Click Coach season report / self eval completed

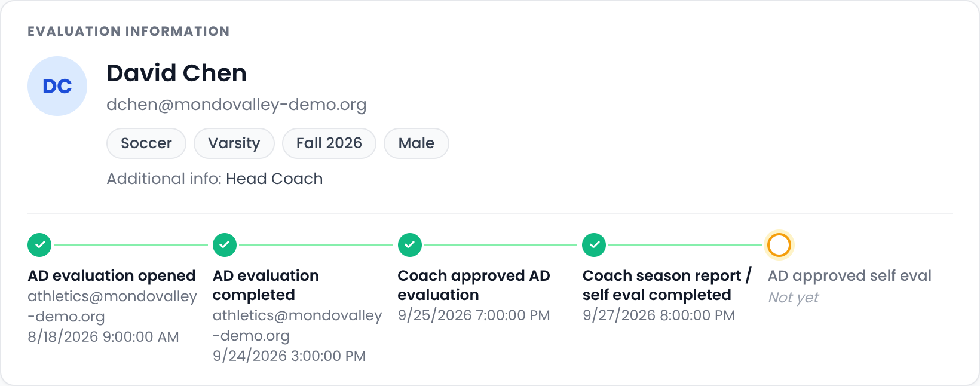(667, 285)
